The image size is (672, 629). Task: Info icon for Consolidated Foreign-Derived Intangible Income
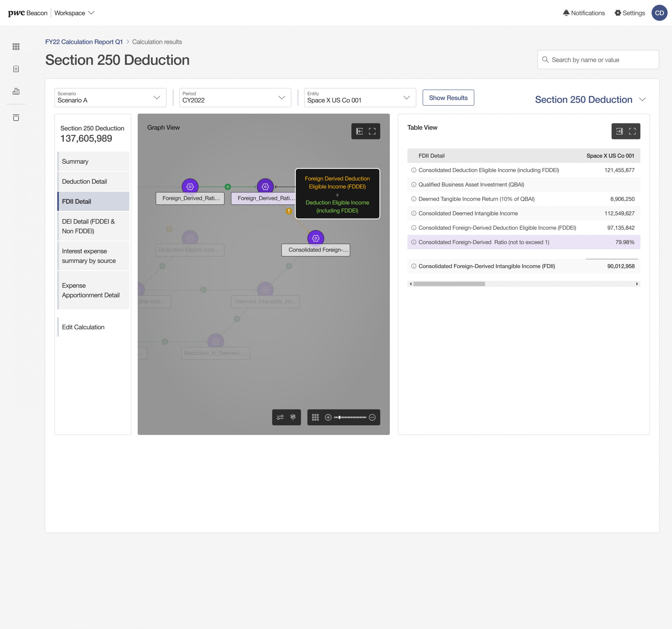414,266
